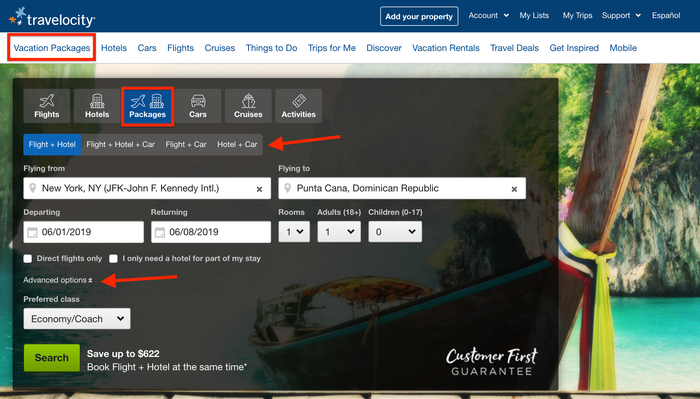The height and width of the screenshot is (399, 700).
Task: Select the Cars icon tab
Action: [x=198, y=106]
